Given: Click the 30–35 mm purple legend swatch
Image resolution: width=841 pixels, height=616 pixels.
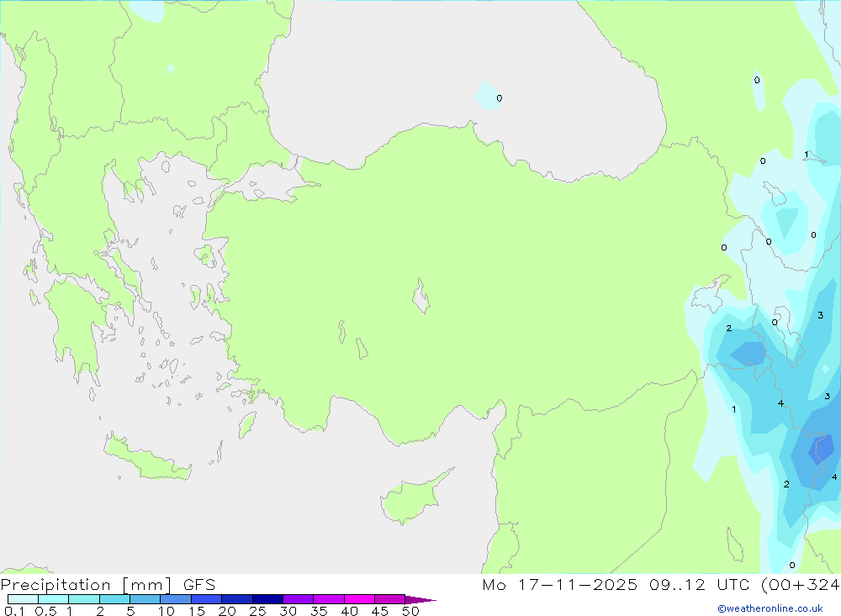Looking at the screenshot, I should 299,599.
